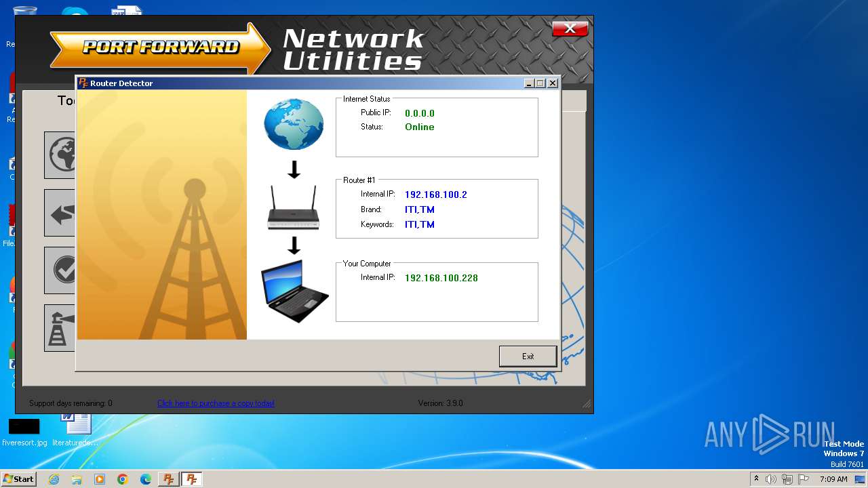Close the Network Utilities window with red X
This screenshot has height=488, width=868.
point(570,28)
